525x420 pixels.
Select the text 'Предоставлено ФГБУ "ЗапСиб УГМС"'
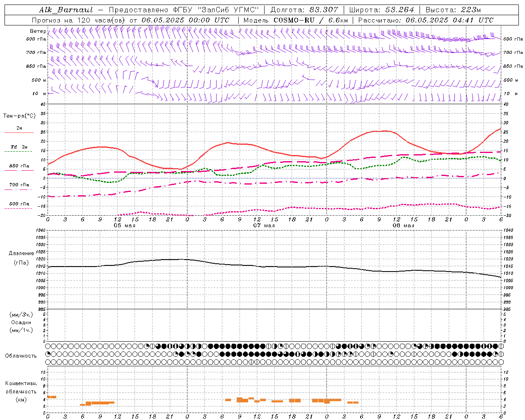pyautogui.click(x=185, y=10)
